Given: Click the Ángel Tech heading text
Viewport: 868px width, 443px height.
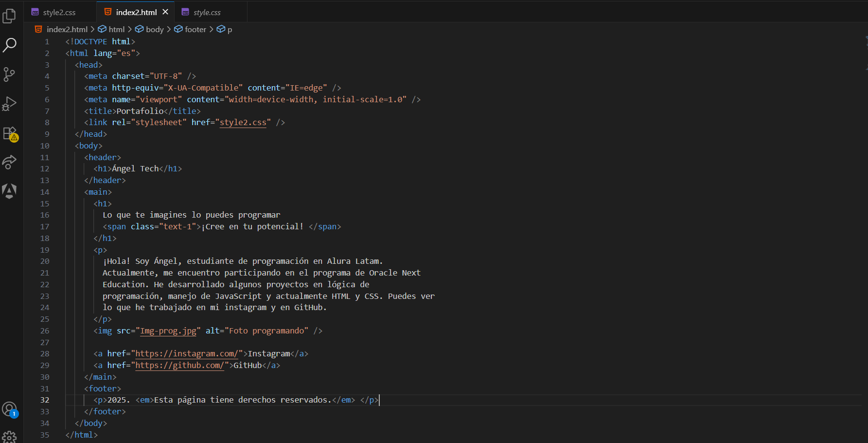Looking at the screenshot, I should pos(136,168).
